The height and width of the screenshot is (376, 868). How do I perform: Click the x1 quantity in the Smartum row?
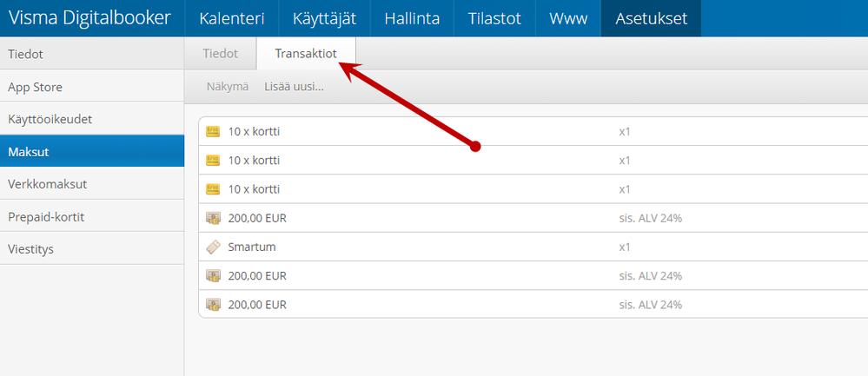(x=625, y=247)
